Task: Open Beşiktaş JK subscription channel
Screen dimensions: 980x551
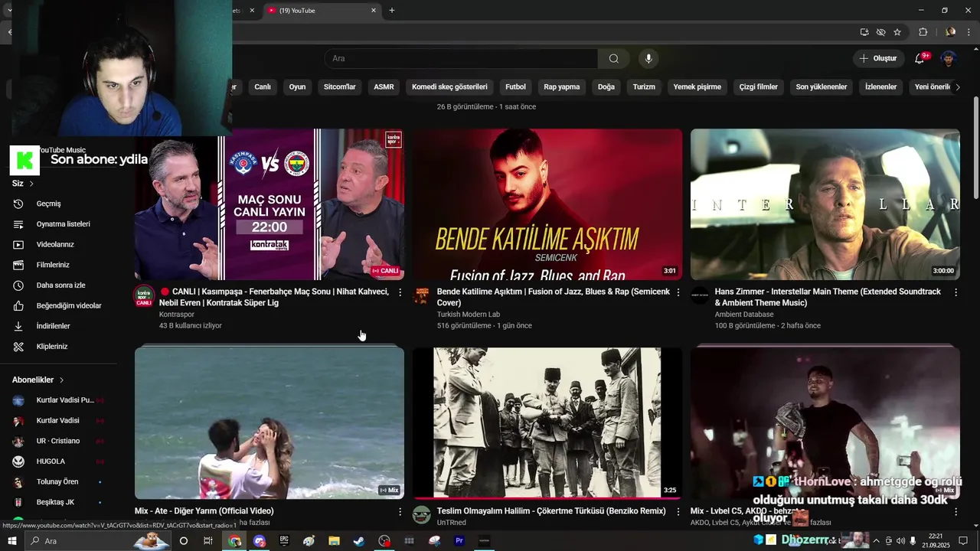Action: [x=61, y=503]
